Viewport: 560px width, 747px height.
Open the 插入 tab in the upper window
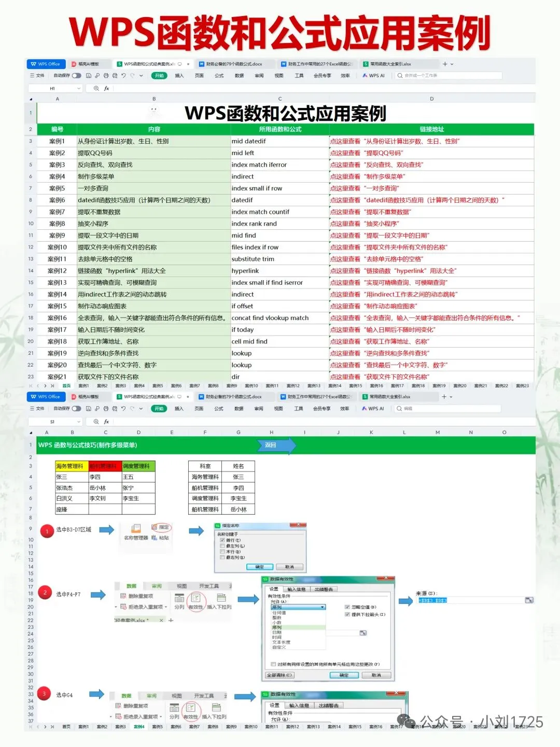(x=179, y=76)
